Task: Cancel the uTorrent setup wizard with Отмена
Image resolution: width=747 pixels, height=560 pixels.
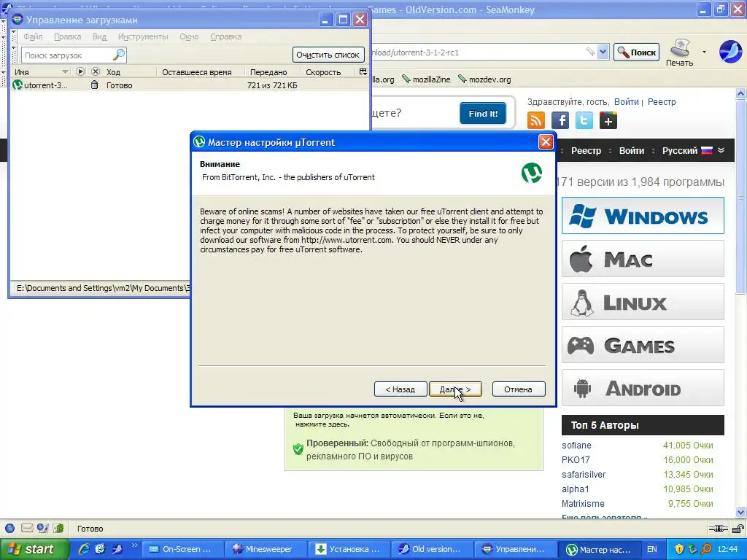Action: point(519,389)
